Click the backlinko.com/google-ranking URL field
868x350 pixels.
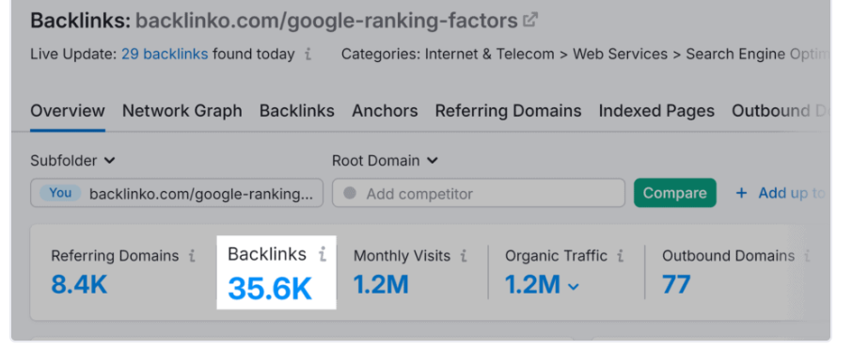point(177,193)
